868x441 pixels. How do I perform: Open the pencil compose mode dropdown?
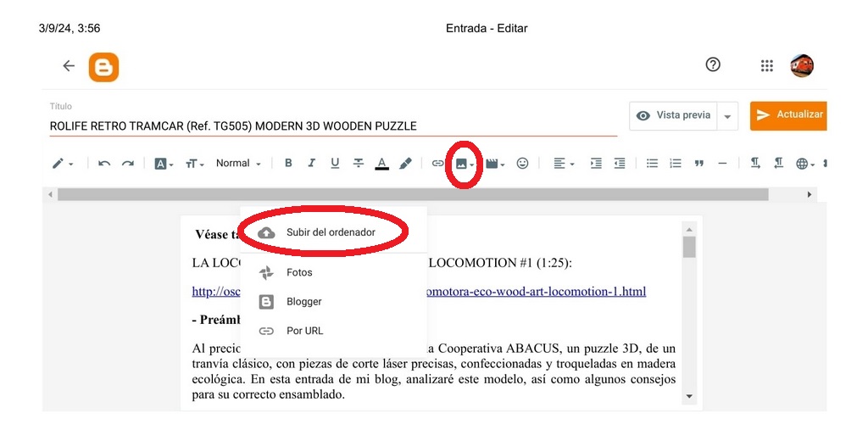click(x=62, y=164)
